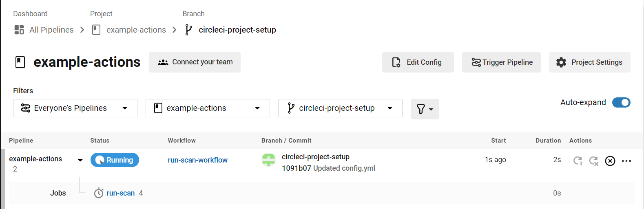Open Everyone's Pipelines filter dropdown
644x209 pixels.
click(75, 108)
